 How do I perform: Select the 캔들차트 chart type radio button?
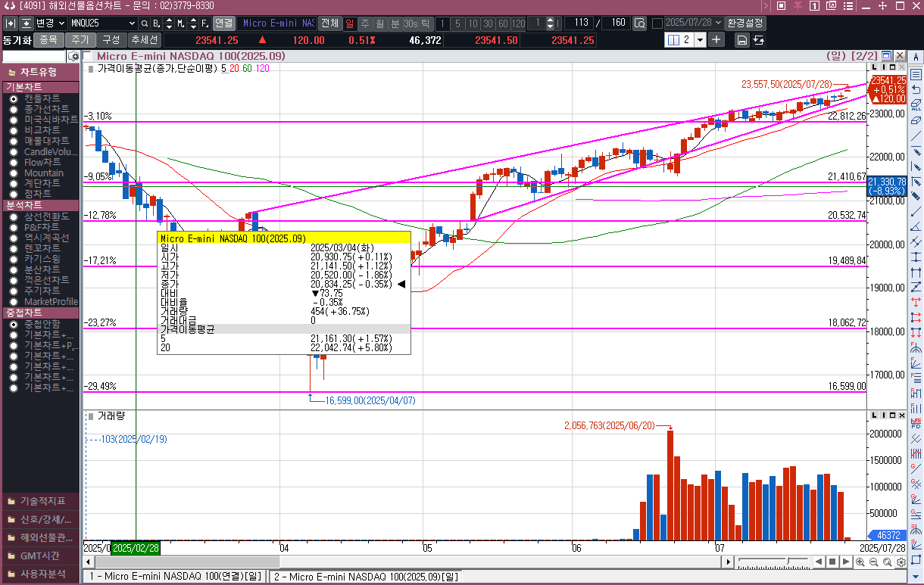(14, 98)
